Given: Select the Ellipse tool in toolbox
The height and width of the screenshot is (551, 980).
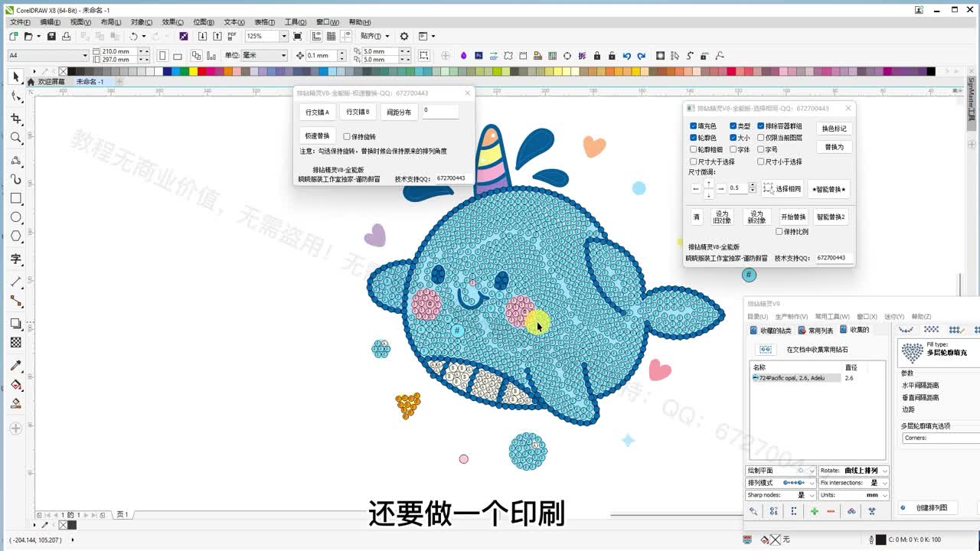Looking at the screenshot, I should (x=15, y=217).
